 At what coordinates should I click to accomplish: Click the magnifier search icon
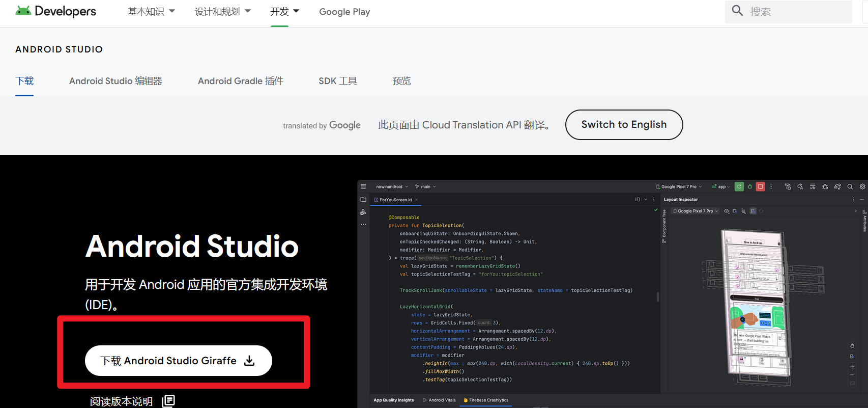737,11
